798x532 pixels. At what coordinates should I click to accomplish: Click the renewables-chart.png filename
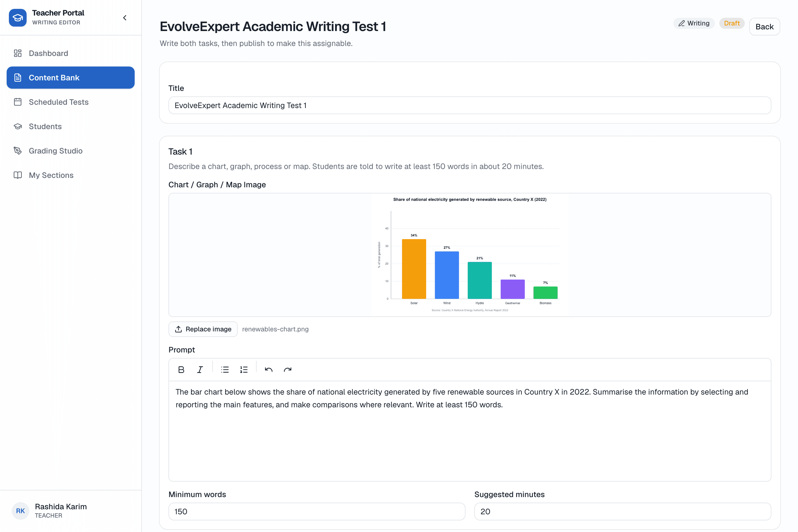tap(275, 329)
